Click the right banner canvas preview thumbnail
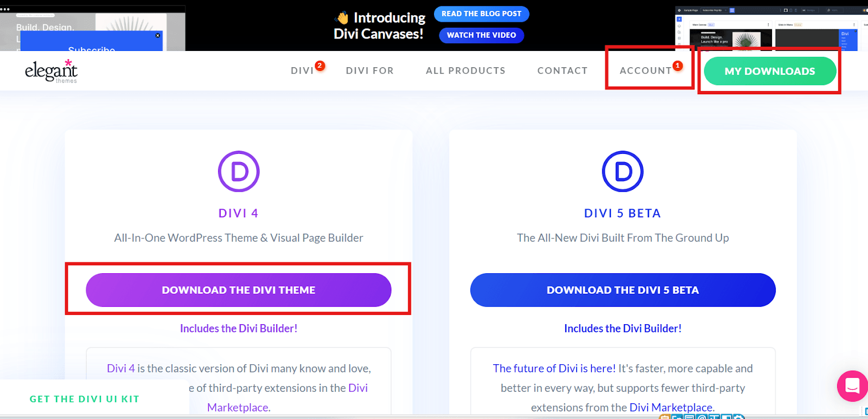868x419 pixels. [771, 29]
